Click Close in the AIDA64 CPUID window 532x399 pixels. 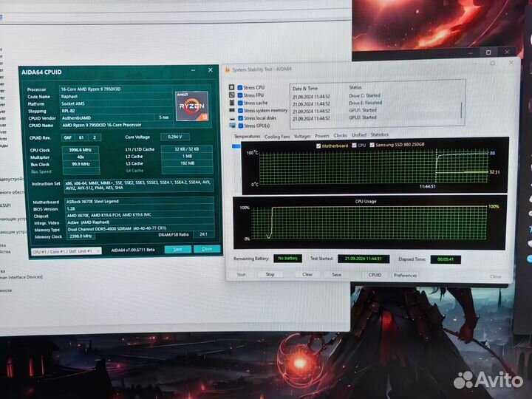pos(207,249)
